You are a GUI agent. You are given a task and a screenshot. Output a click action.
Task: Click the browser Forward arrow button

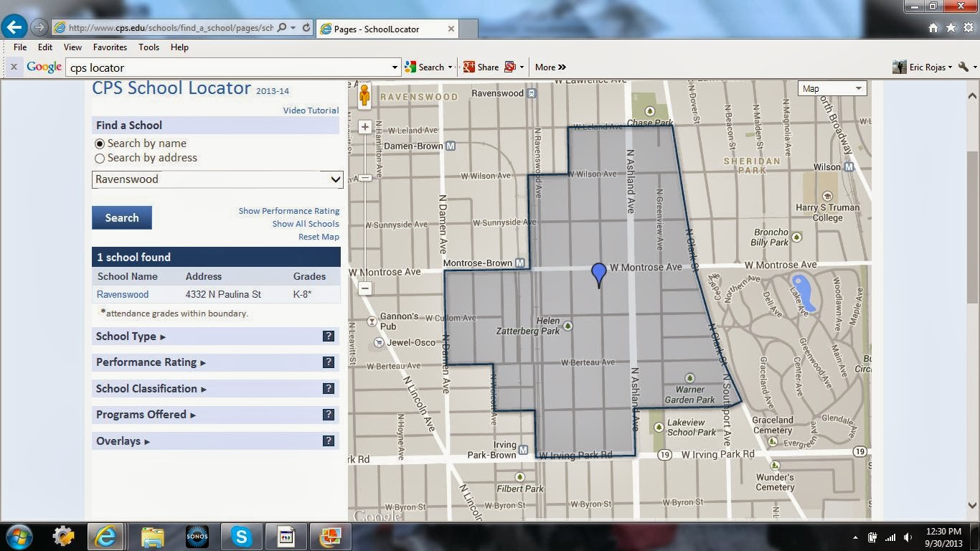click(x=39, y=28)
